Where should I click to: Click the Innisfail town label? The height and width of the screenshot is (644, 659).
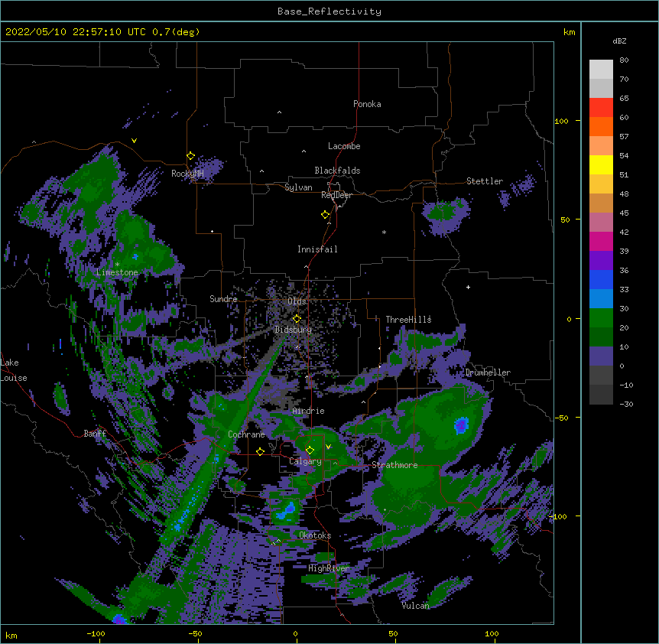tap(317, 249)
